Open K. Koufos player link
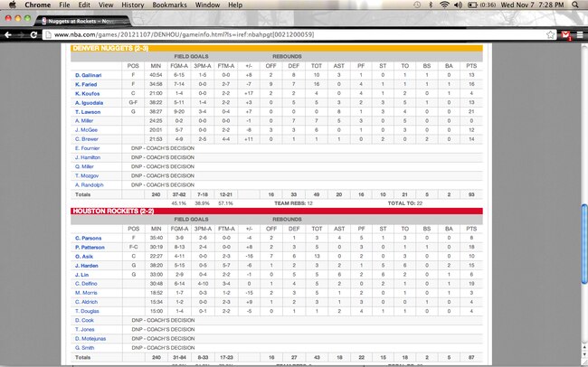This screenshot has height=367, width=588. (87, 93)
